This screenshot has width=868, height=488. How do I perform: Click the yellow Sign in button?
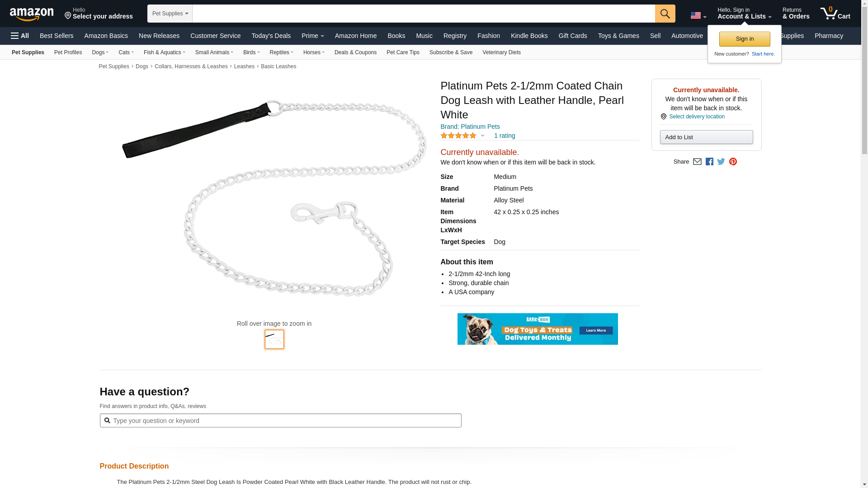[745, 39]
